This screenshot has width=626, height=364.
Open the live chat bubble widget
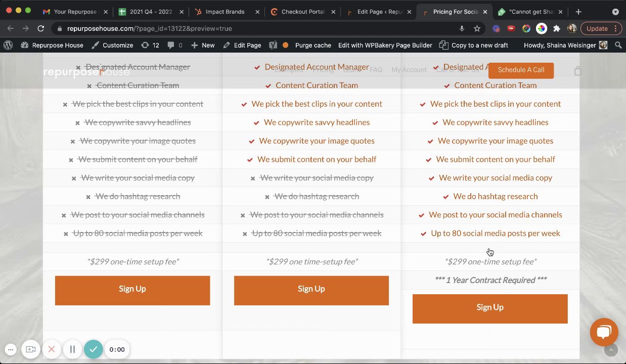[604, 332]
